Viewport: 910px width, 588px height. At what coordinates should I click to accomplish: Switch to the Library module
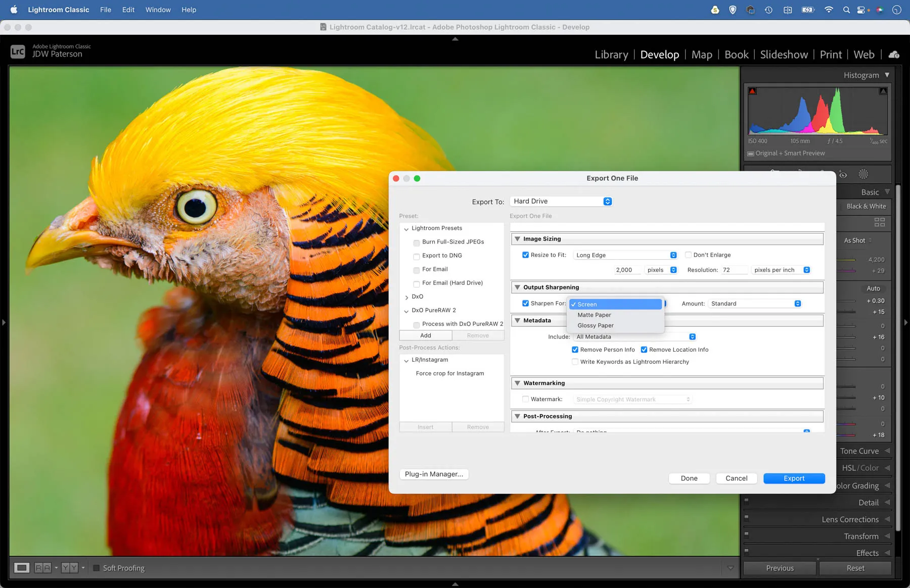click(x=611, y=55)
